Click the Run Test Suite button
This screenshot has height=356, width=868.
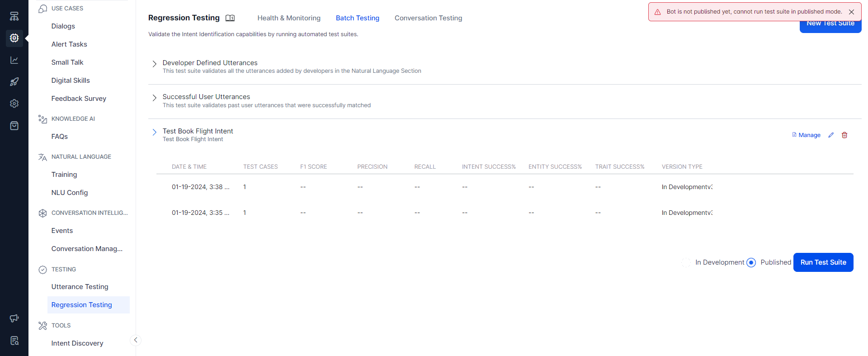coord(823,262)
